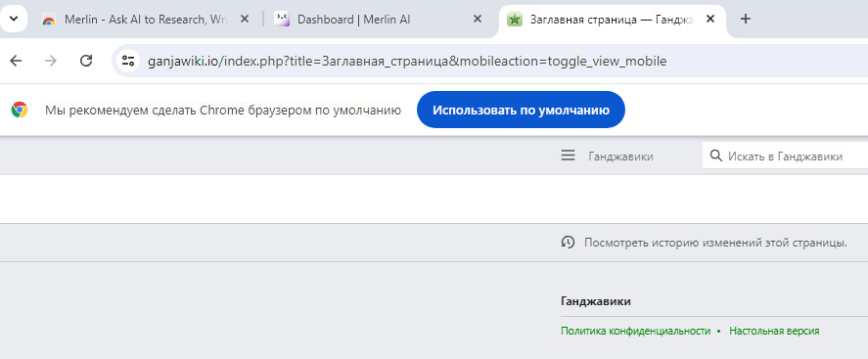Close the Merlin Ask AI tab
The height and width of the screenshot is (359, 868).
click(244, 19)
